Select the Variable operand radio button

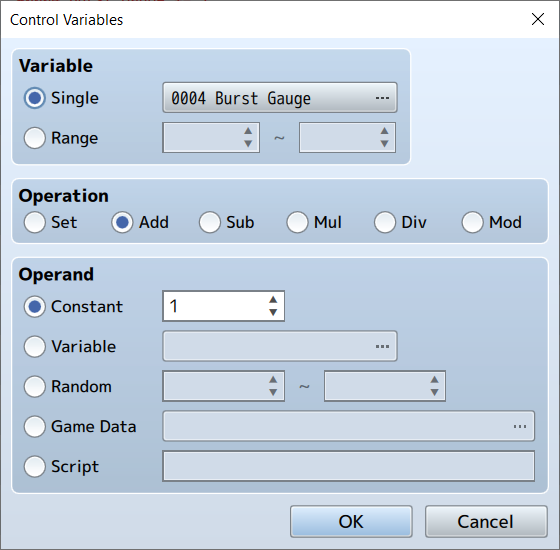click(35, 346)
